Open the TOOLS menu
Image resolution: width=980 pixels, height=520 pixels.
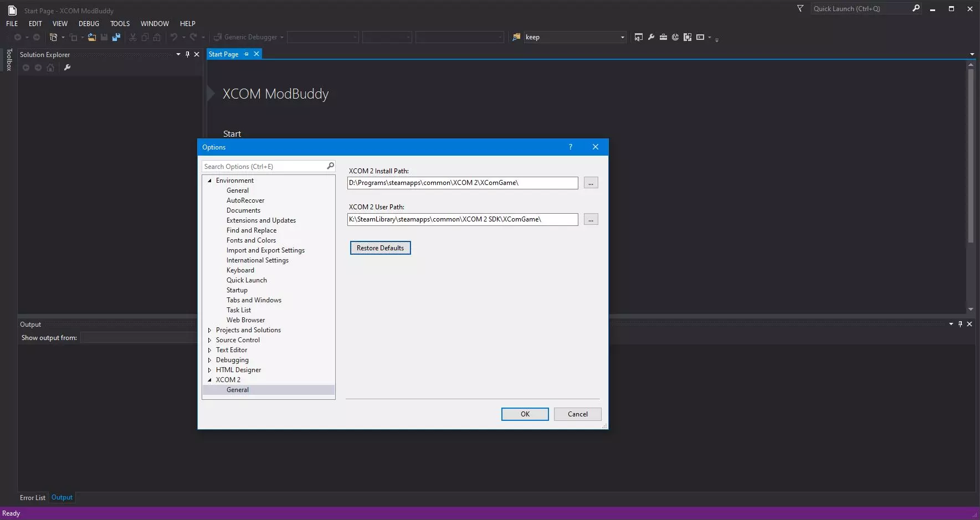pos(120,24)
